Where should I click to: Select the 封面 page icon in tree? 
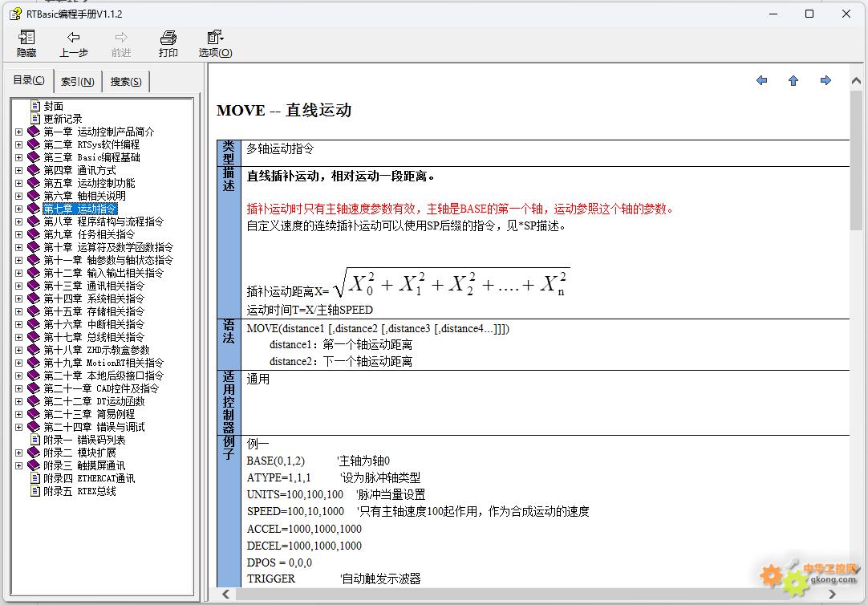tap(35, 106)
